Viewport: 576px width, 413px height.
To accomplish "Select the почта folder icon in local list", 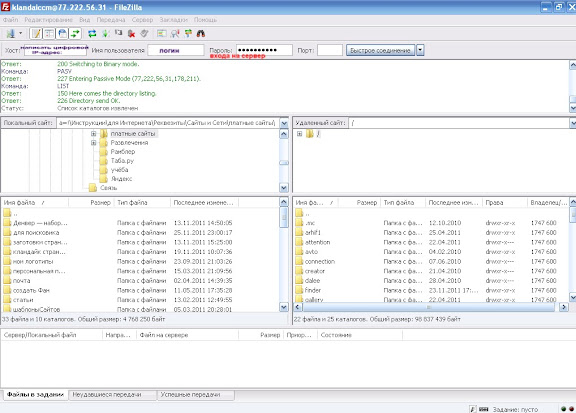I will 7,281.
